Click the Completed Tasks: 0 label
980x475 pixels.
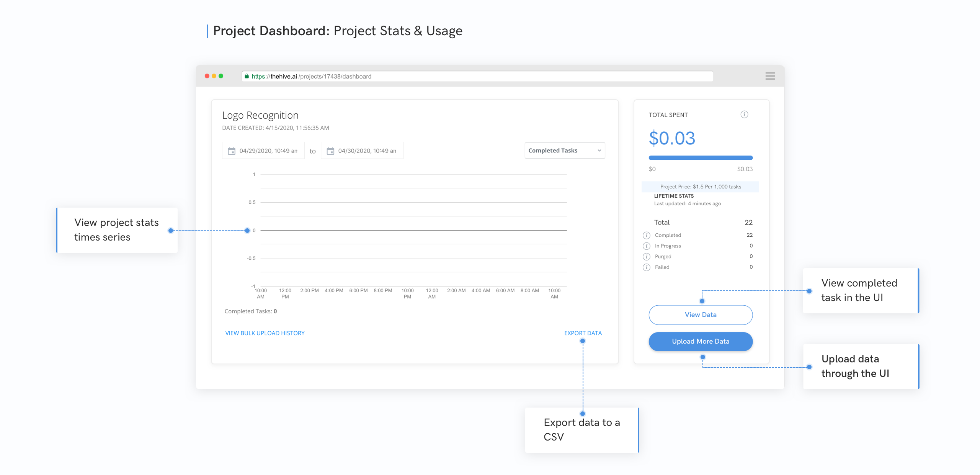click(251, 311)
